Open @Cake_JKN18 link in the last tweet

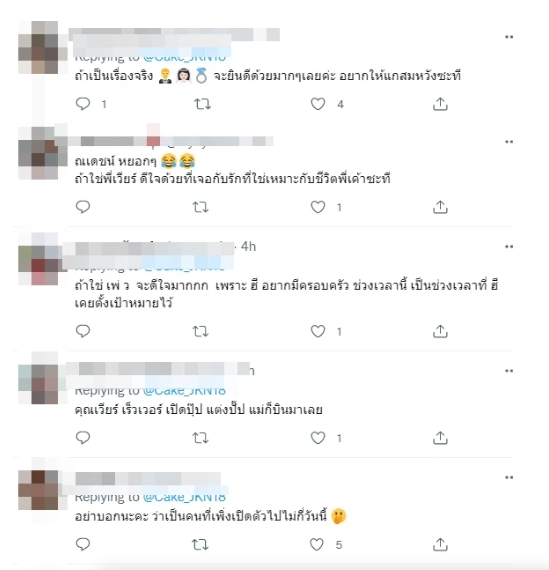pyautogui.click(x=184, y=497)
